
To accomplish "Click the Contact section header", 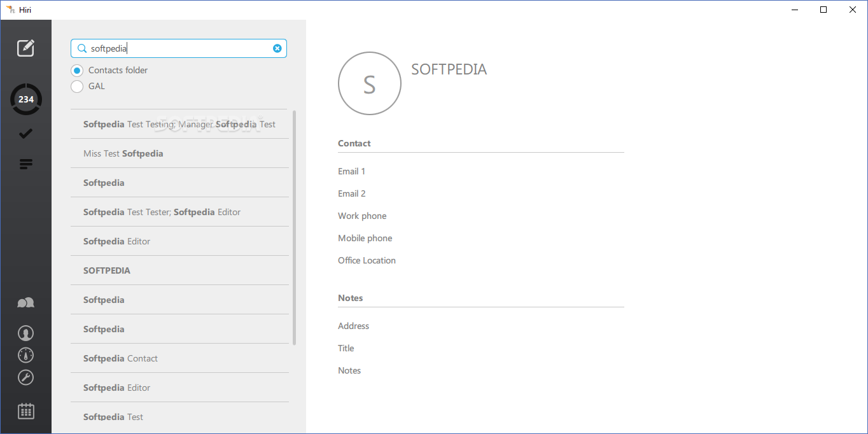I will (x=354, y=143).
